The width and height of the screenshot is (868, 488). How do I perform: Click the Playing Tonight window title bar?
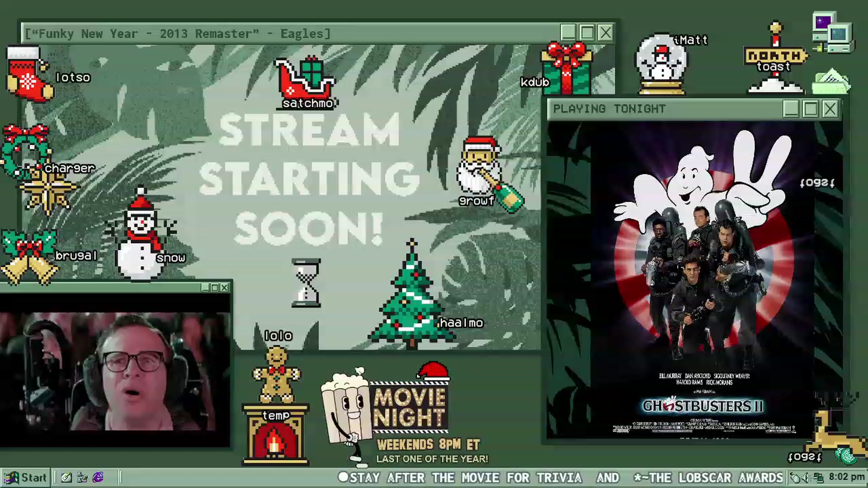tap(694, 109)
